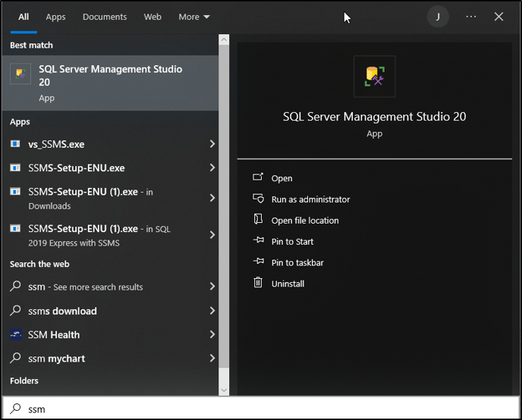Viewport: 522px width, 420px height.
Task: Click search icon beside 'ssm mychart'
Action: pos(15,358)
